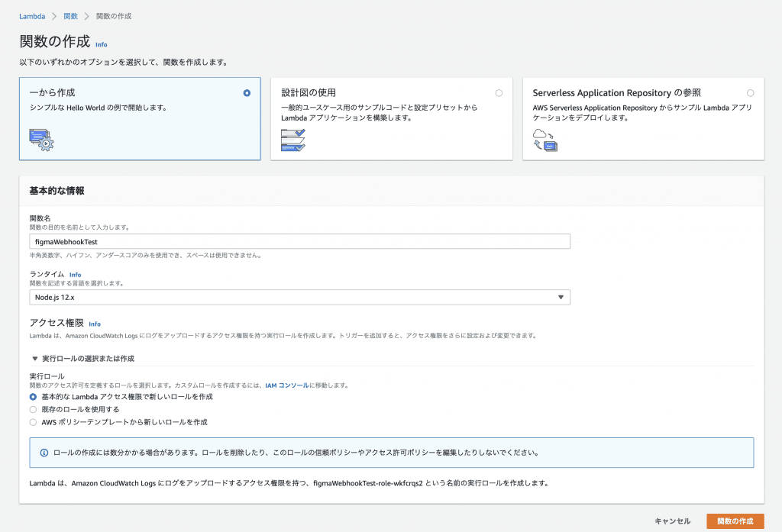Choose 基本的な Lambda アクセス権限で新しいロールを作成 option

point(33,397)
